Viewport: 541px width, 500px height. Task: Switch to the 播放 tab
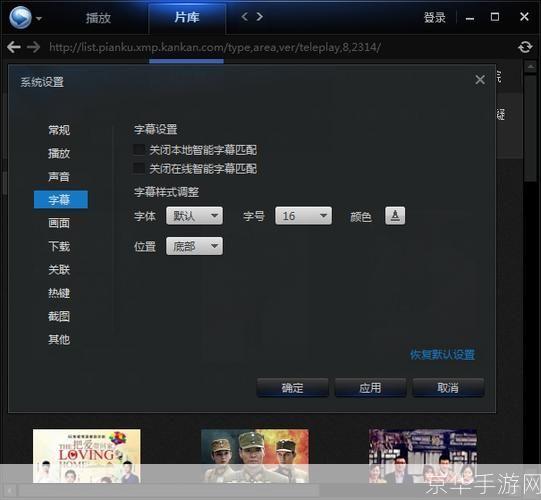98,18
